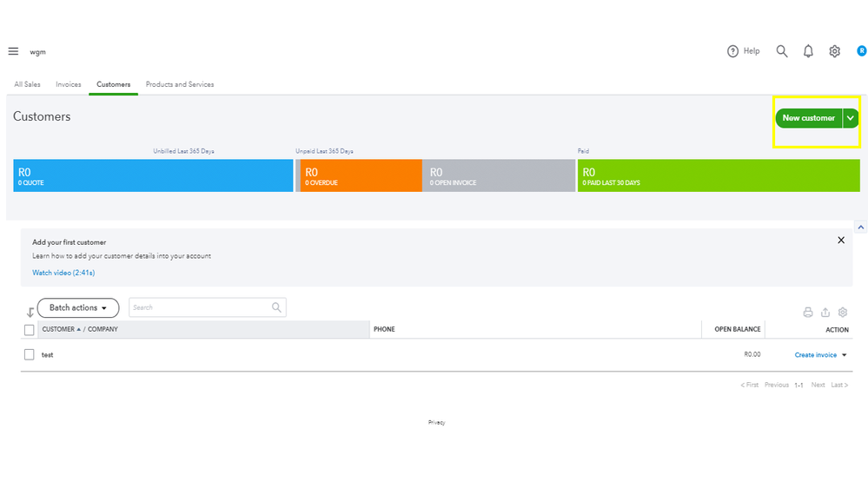Open the customer named test

click(x=48, y=355)
